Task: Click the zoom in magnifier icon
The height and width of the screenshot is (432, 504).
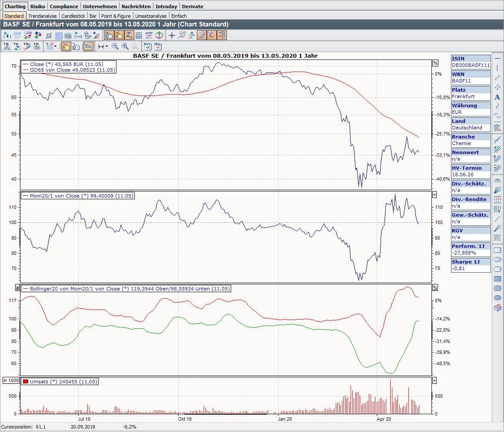Action: click(125, 46)
